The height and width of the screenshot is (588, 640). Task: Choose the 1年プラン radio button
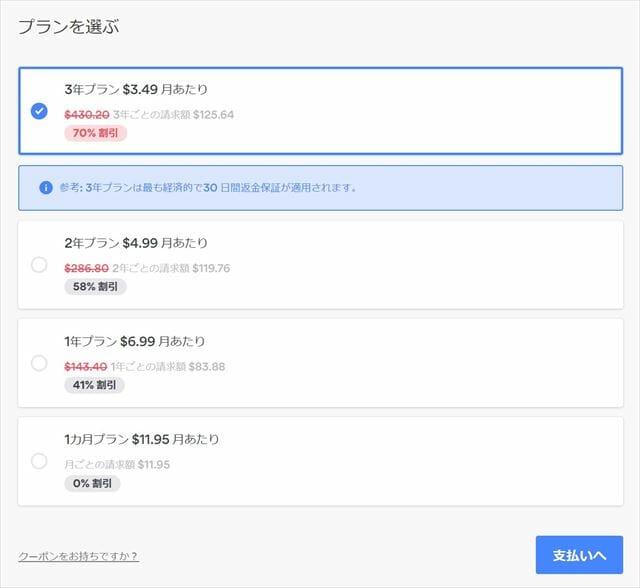tap(39, 363)
